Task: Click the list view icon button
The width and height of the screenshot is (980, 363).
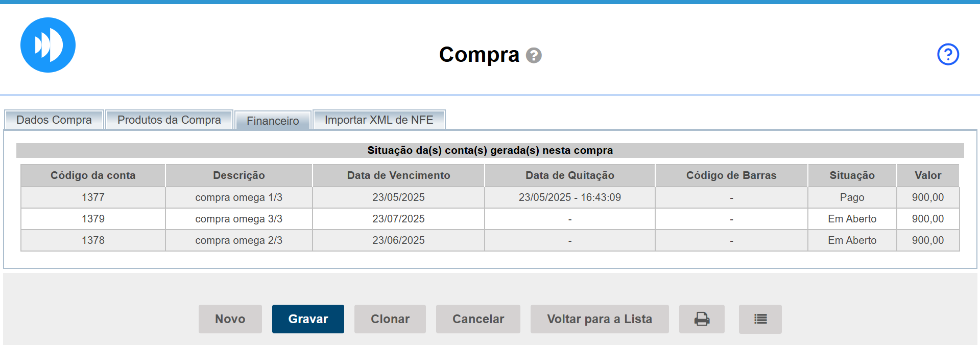Action: [x=760, y=319]
